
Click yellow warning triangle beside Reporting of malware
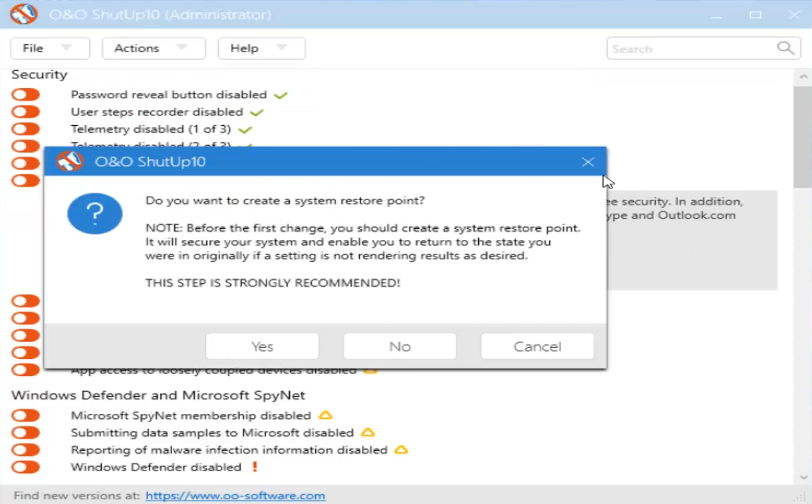[401, 449]
